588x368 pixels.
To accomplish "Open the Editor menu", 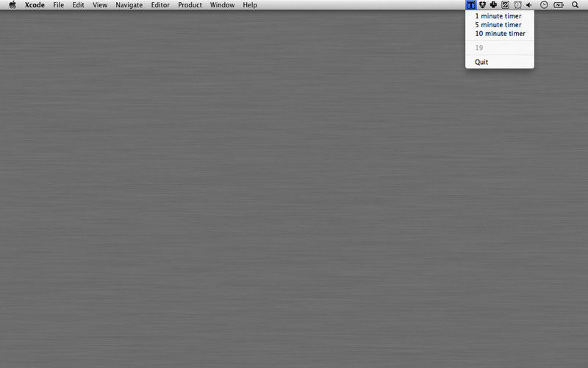I will 160,5.
